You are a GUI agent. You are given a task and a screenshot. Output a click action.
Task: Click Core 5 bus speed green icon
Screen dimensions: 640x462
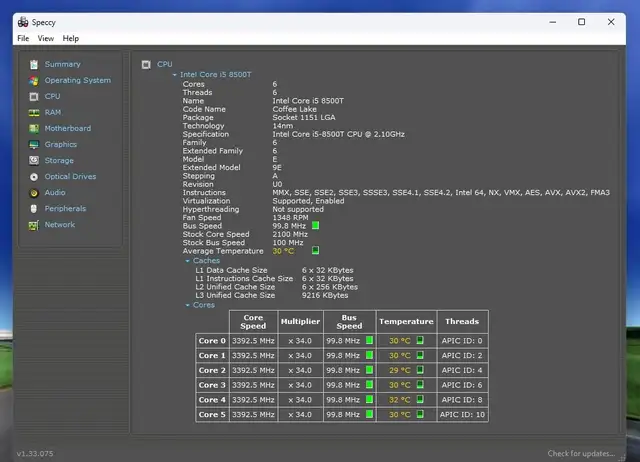pyautogui.click(x=369, y=414)
